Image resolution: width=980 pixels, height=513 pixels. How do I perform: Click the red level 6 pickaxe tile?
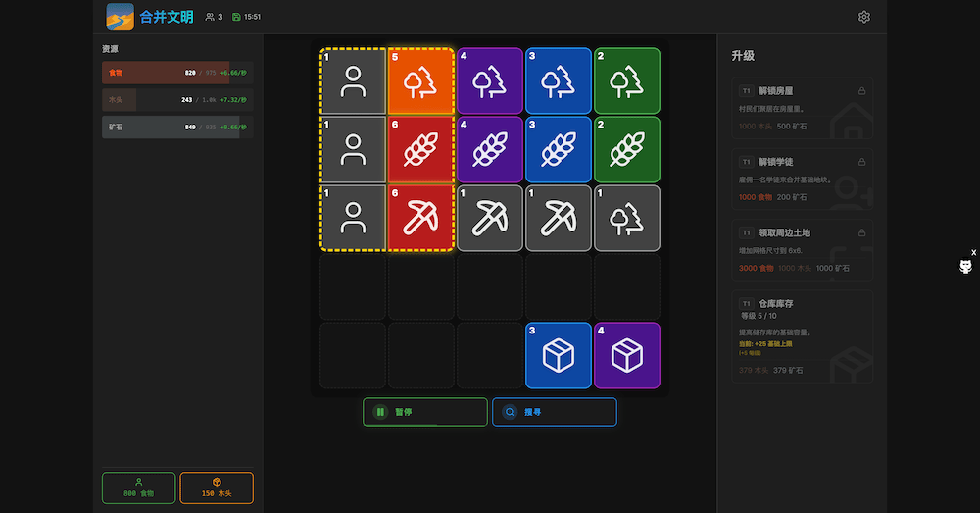(x=421, y=218)
